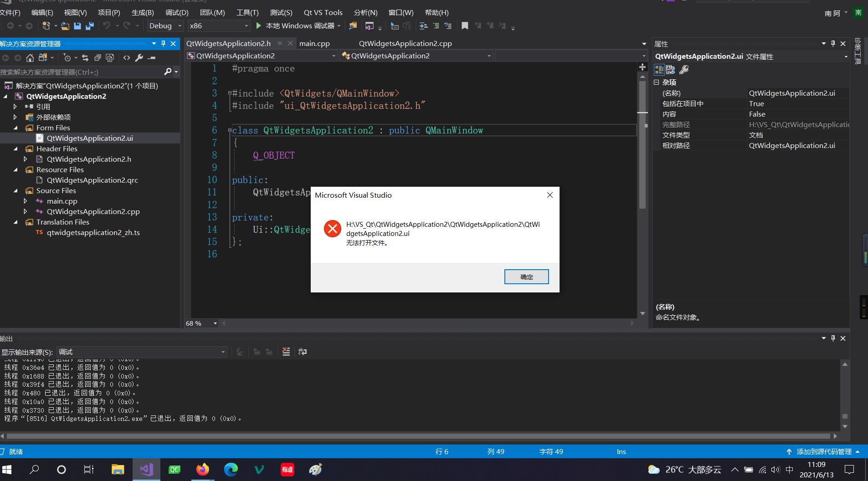The height and width of the screenshot is (481, 868).
Task: Click the navigate backward arrow icon
Action: coord(10,26)
